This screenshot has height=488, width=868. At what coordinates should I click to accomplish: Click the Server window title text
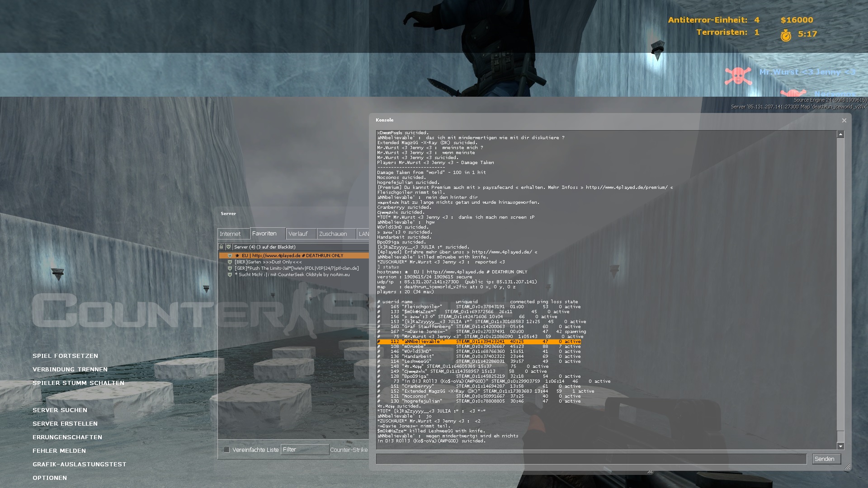click(228, 214)
